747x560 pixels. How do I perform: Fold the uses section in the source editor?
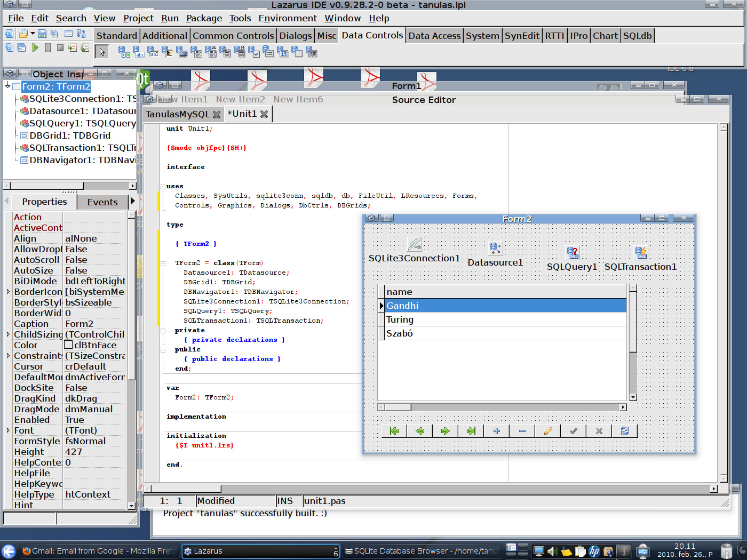pos(163,187)
